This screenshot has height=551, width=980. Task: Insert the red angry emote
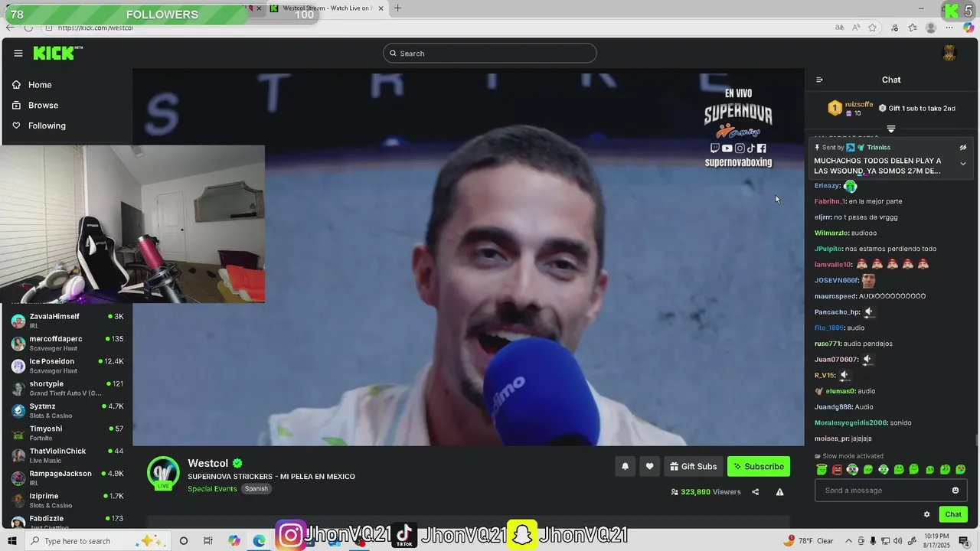pyautogui.click(x=837, y=469)
